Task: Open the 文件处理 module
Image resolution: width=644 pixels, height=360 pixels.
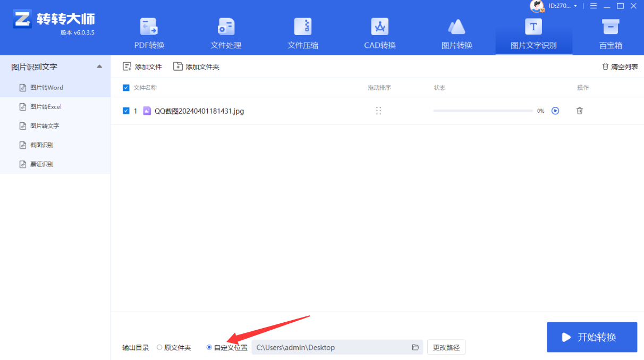Action: pos(226,34)
